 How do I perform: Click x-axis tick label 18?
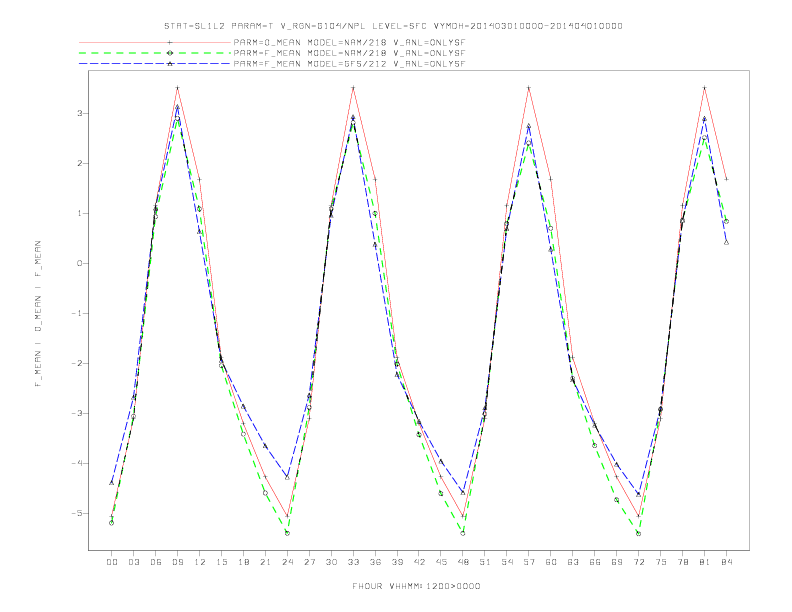(x=243, y=562)
